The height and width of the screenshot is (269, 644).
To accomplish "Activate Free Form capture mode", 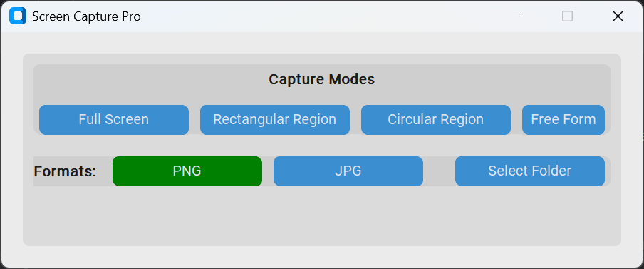I will [563, 120].
